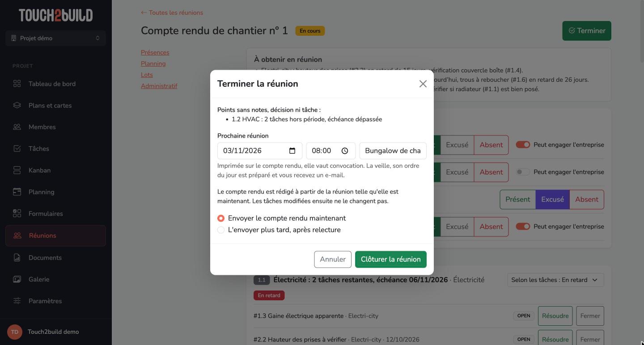Open the Selon les tâches status dropdown
Screen dimensions: 644x345
(x=555, y=280)
